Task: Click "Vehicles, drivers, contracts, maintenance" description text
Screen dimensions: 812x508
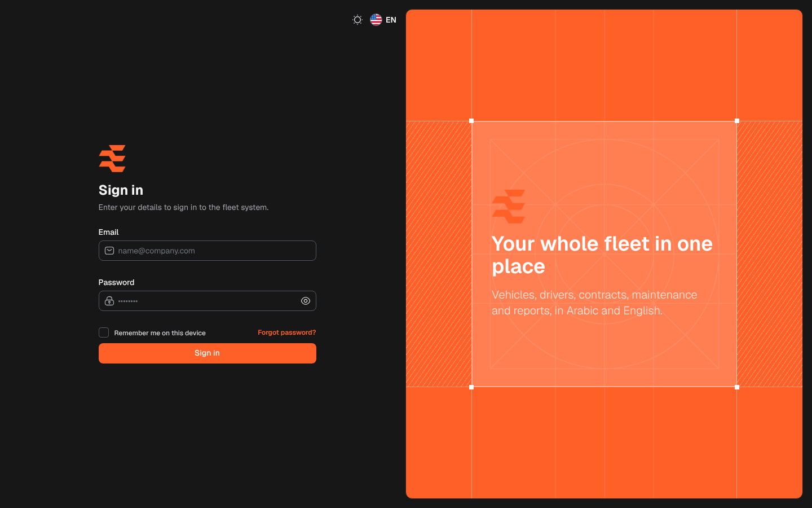Action: click(594, 303)
